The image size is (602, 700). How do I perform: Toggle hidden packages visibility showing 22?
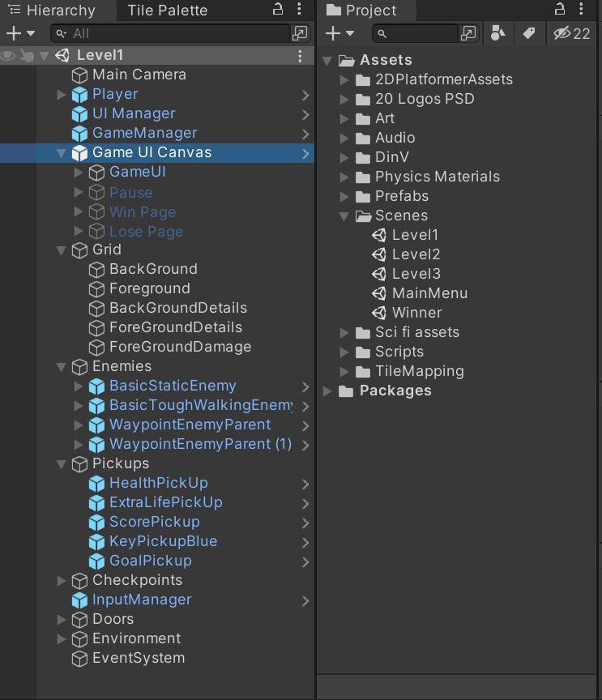coord(572,33)
